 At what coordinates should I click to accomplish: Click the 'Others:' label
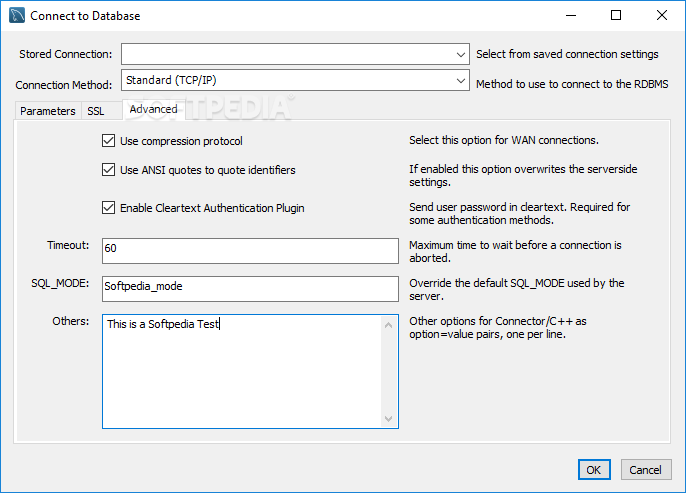[x=71, y=322]
